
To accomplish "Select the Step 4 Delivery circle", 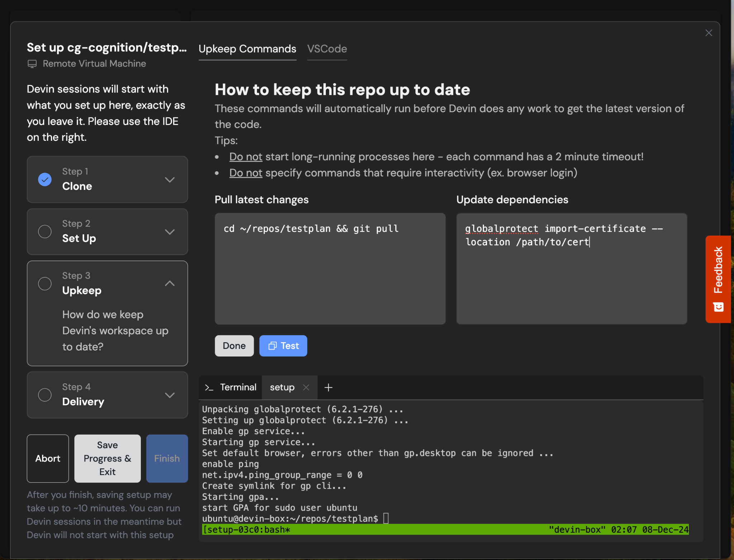I will [45, 395].
